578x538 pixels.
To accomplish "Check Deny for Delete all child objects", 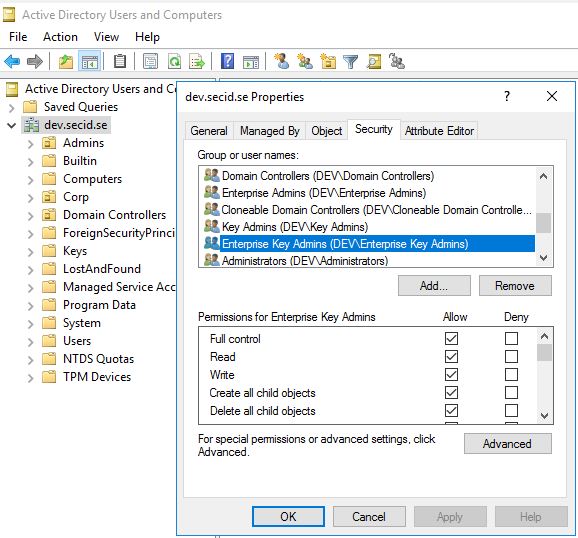I will 511,410.
